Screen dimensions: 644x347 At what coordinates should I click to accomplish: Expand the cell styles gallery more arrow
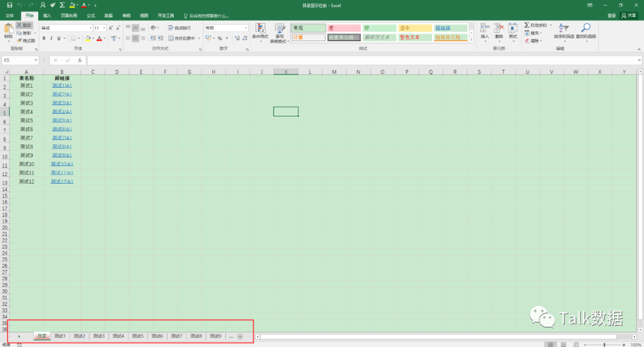coord(472,40)
